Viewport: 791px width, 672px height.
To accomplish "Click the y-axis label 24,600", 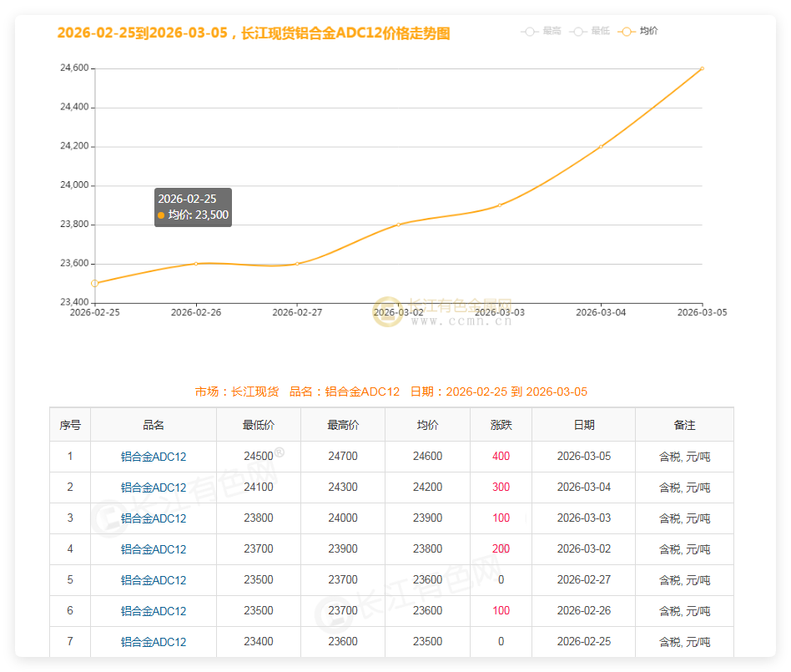I will point(74,68).
